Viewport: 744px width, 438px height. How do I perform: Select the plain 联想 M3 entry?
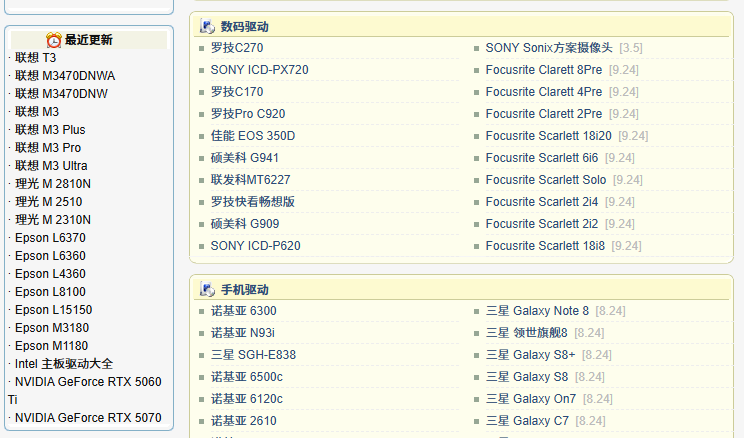[37, 112]
